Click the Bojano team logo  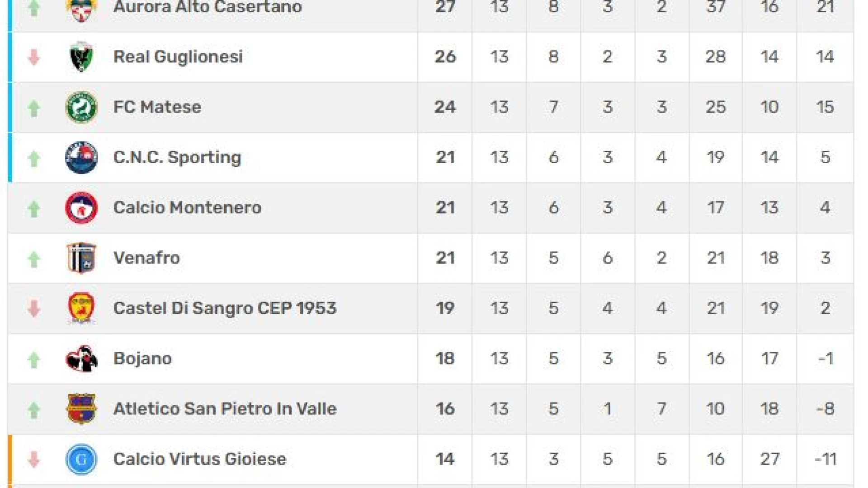(x=81, y=359)
